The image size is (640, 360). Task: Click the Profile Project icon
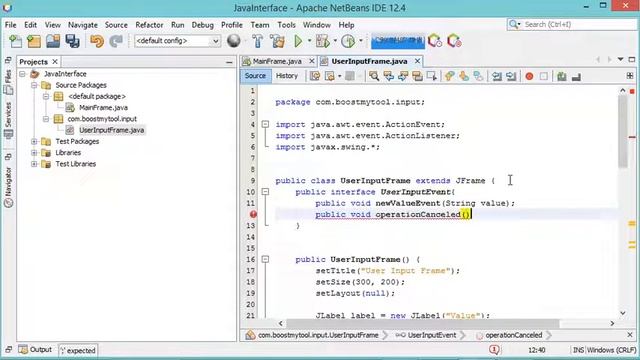348,41
